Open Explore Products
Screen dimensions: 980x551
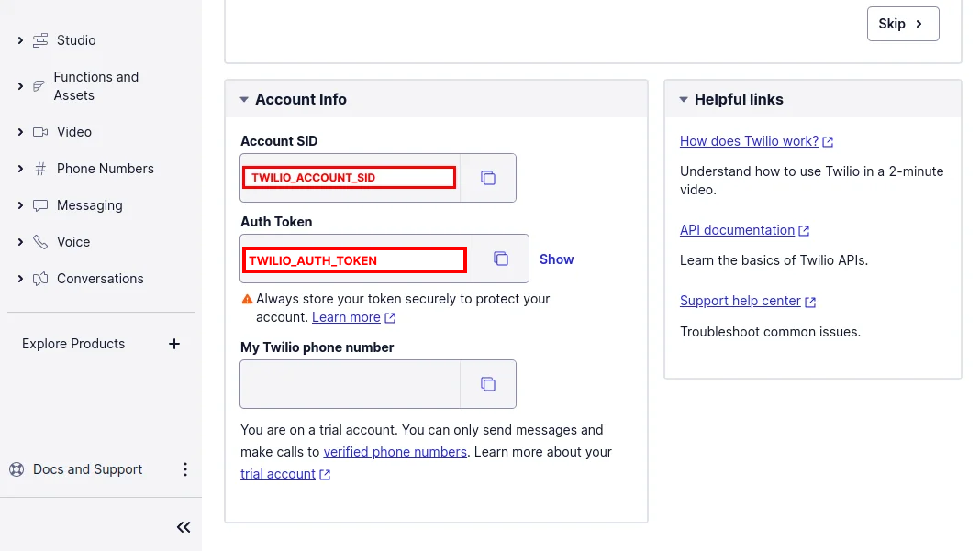pos(73,344)
